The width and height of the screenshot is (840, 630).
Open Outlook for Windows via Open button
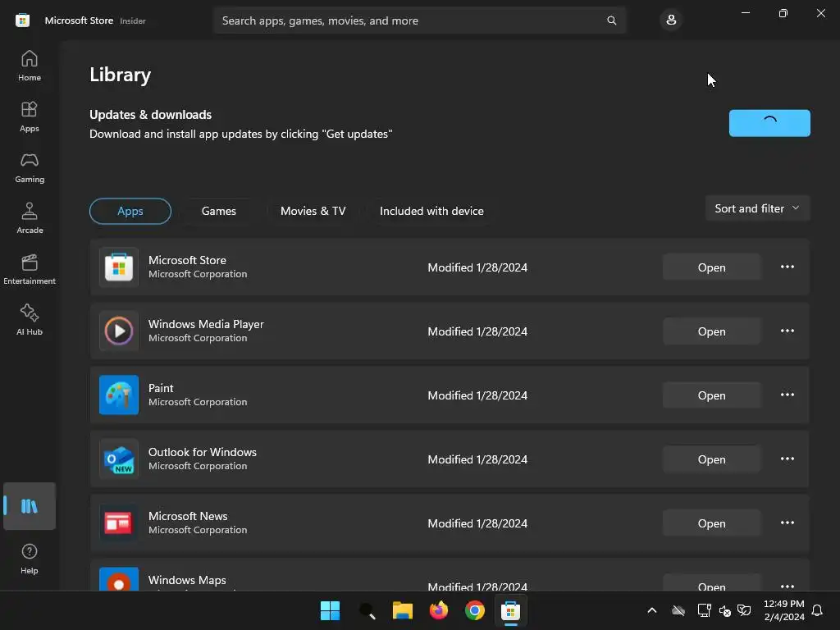click(711, 459)
